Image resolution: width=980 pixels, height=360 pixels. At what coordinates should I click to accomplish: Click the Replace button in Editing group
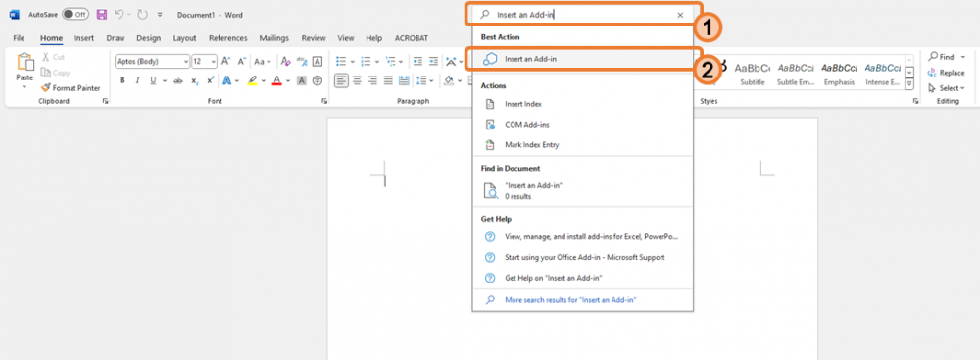947,73
